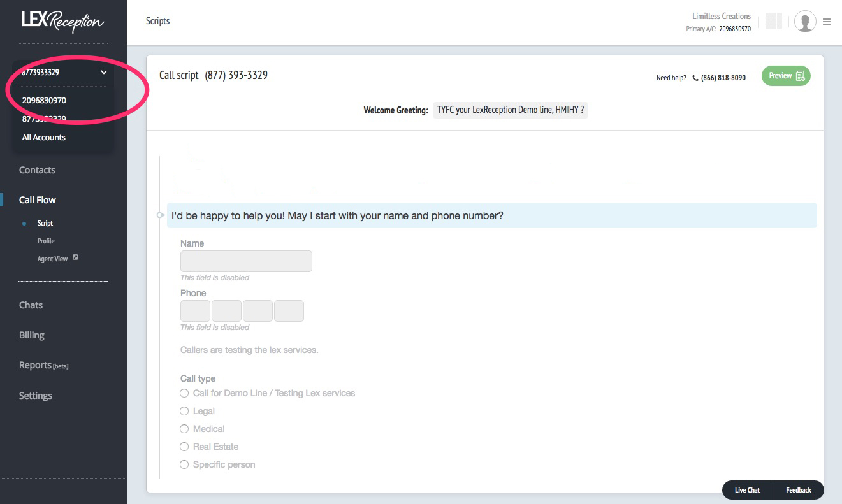Viewport: 842px width, 504px height.
Task: Select the Real Estate call type
Action: (184, 447)
